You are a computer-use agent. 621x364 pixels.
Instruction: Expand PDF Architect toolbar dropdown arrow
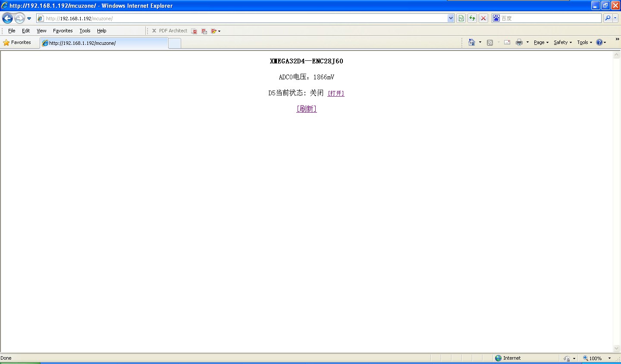(219, 31)
